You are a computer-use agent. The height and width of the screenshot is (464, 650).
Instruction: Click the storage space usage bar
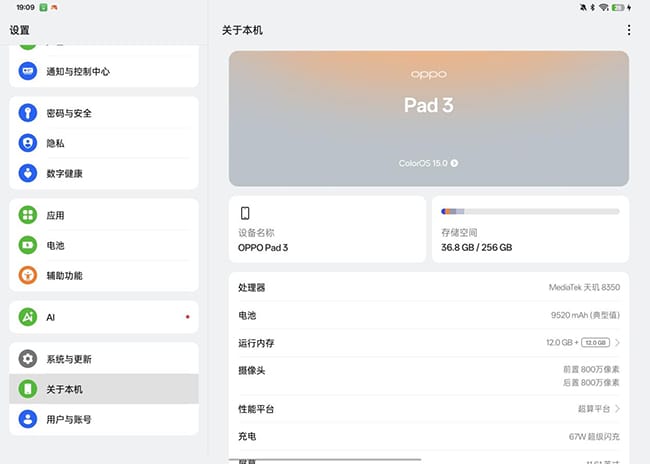530,212
